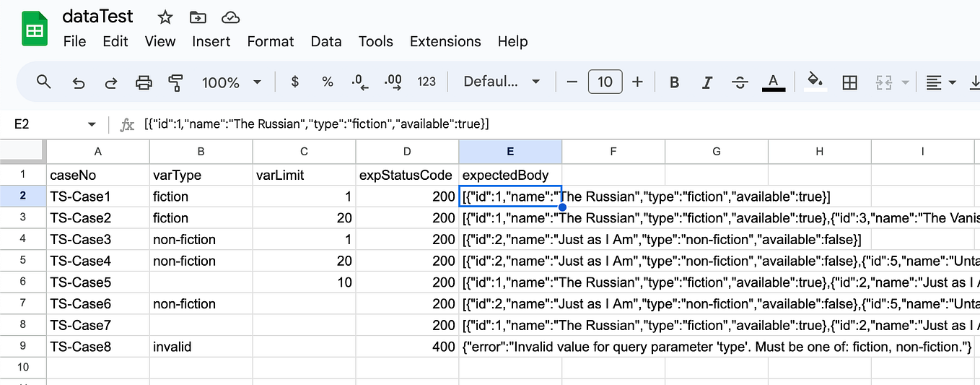The width and height of the screenshot is (980, 385).
Task: Open the search menus magnifier
Action: coord(44,82)
